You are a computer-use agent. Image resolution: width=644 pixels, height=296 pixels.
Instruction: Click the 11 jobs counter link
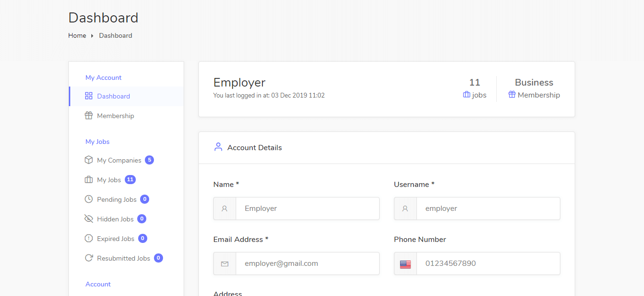[474, 89]
